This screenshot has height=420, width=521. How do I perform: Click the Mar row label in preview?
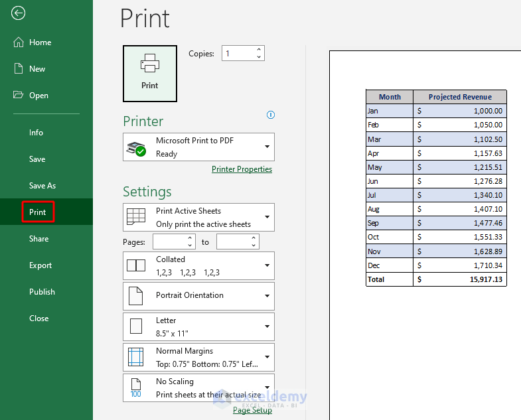click(374, 139)
